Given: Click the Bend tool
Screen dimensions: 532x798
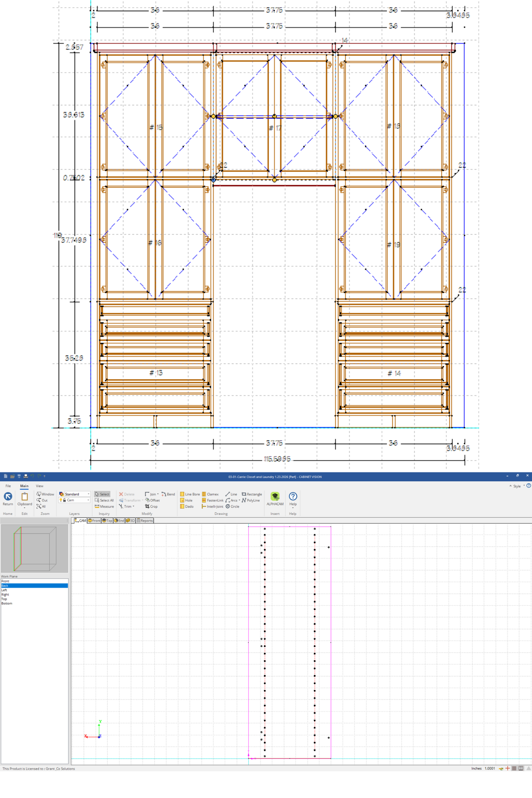Looking at the screenshot, I should (168, 494).
